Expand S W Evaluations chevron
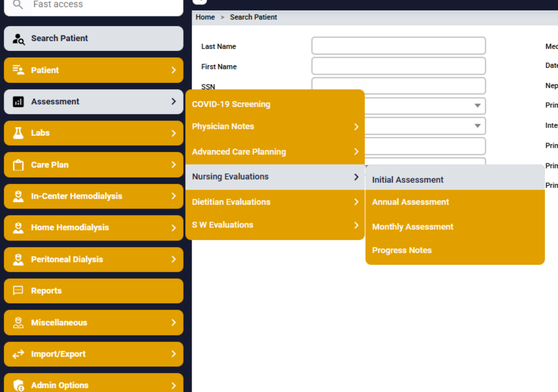The width and height of the screenshot is (558, 392). [356, 225]
